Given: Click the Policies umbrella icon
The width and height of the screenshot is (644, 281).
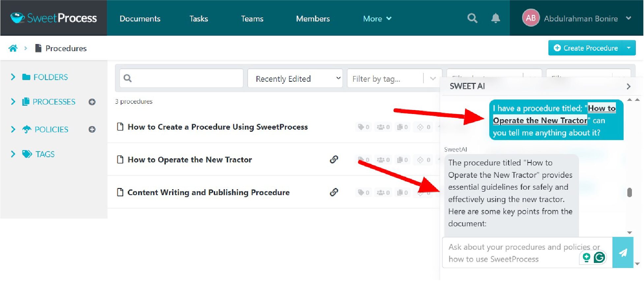Looking at the screenshot, I should click(27, 129).
